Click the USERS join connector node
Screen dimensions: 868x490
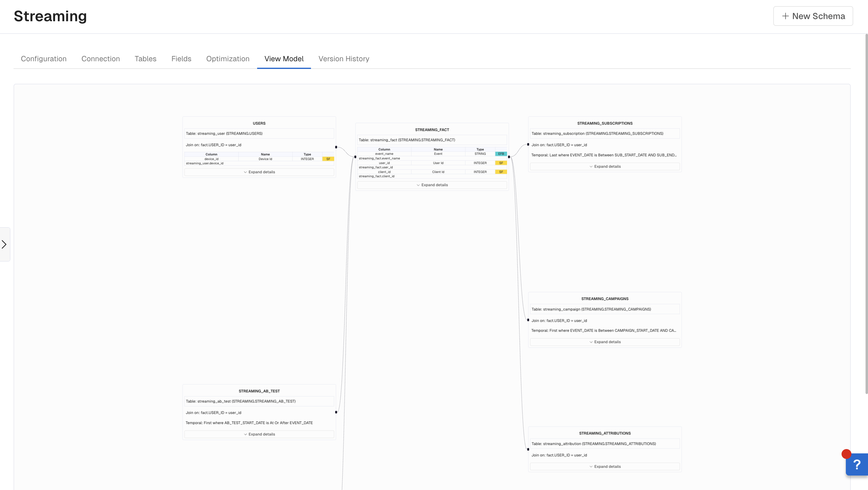point(336,147)
